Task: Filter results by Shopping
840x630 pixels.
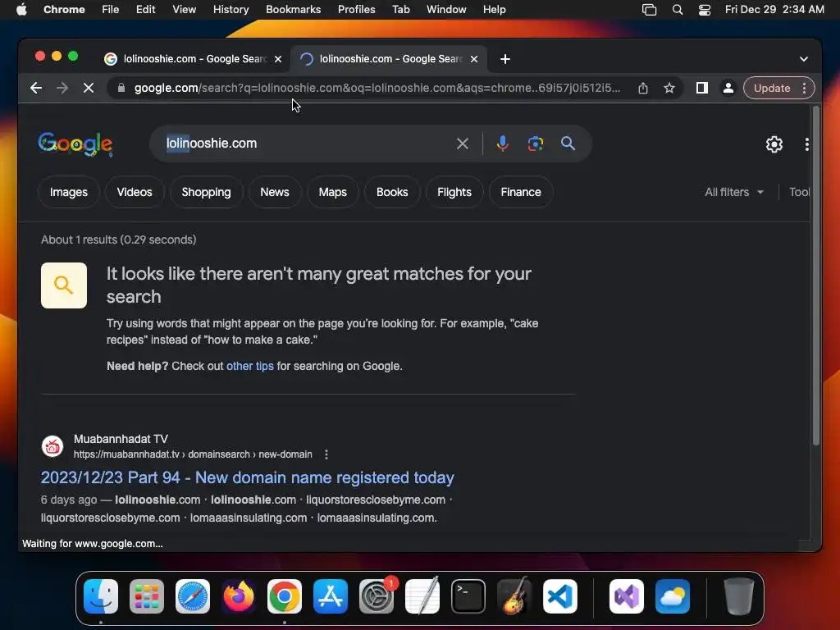Action: 206,192
